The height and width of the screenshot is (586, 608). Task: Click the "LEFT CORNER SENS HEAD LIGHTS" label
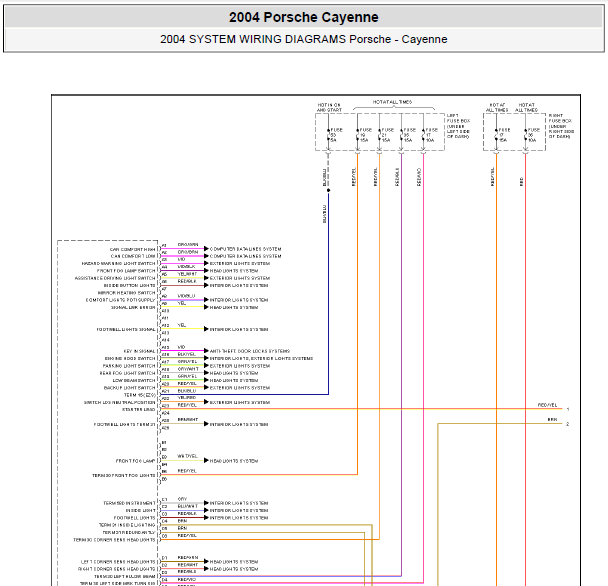coord(118,562)
